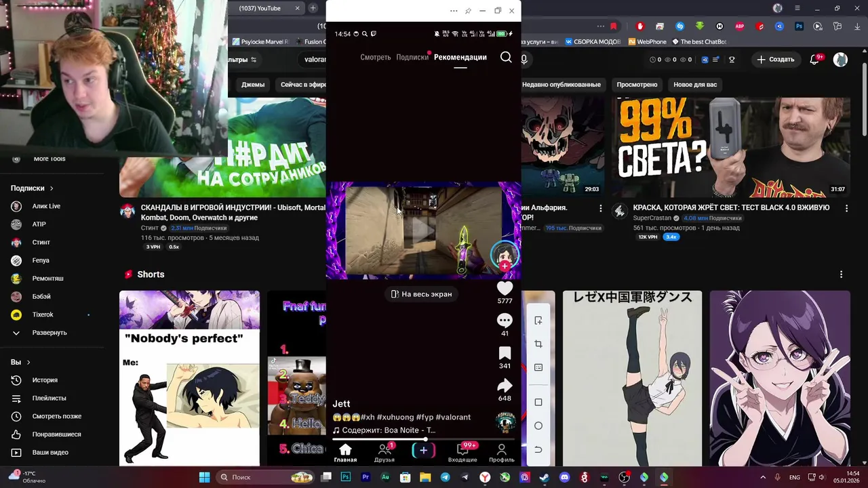Open TikTok search magnifier icon
The height and width of the screenshot is (488, 868).
pyautogui.click(x=506, y=57)
